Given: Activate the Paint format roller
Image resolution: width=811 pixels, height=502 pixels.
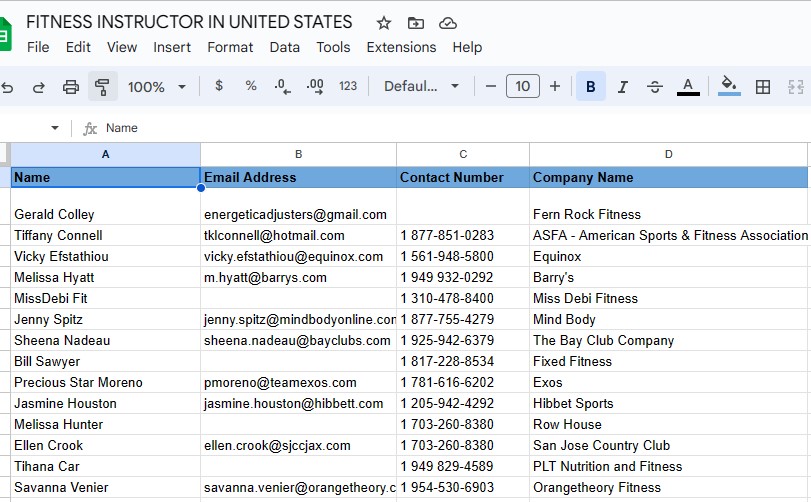Looking at the screenshot, I should click(102, 86).
